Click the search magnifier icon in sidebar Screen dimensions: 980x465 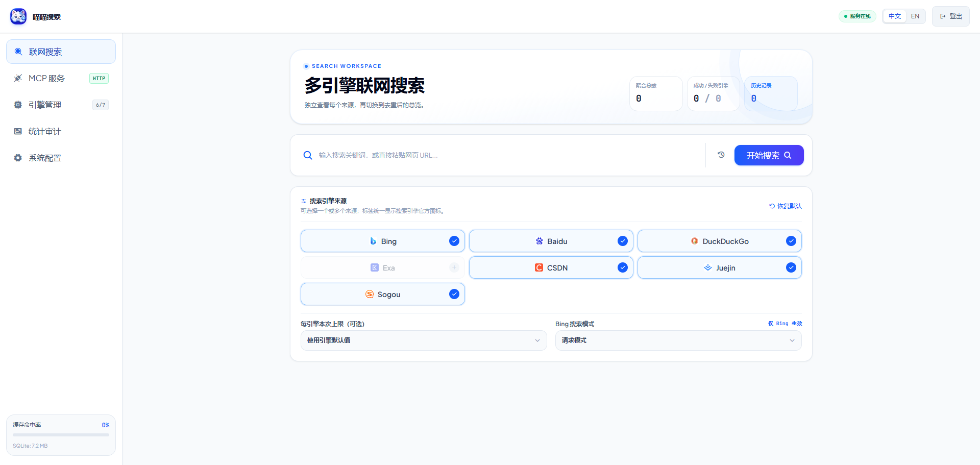click(18, 52)
